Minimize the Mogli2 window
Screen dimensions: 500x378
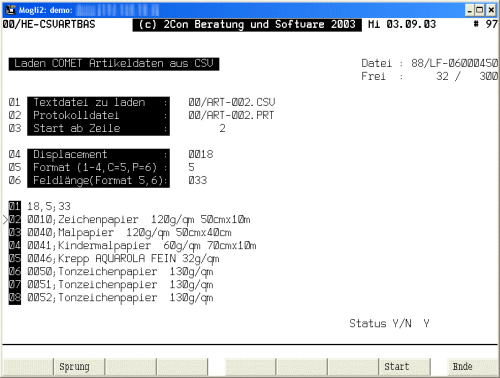coord(469,10)
